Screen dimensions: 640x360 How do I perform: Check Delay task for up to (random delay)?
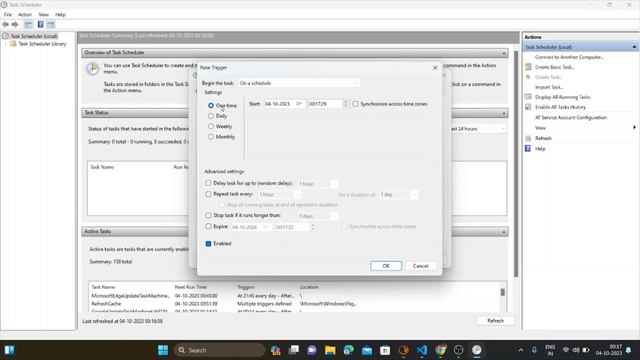click(209, 183)
